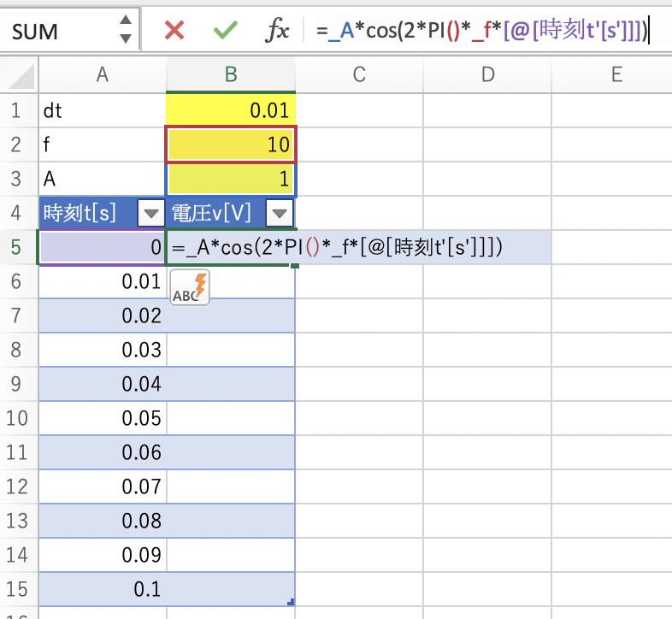Select column D header

[x=487, y=74]
